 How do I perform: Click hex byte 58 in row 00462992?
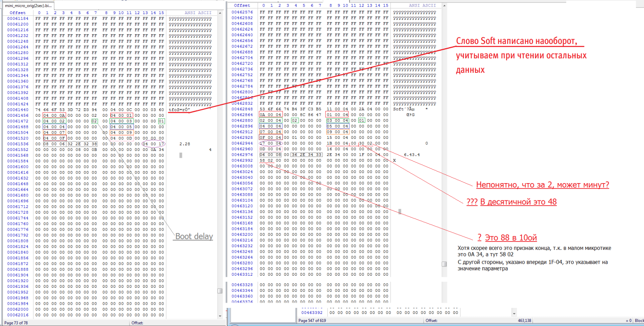tap(262, 160)
